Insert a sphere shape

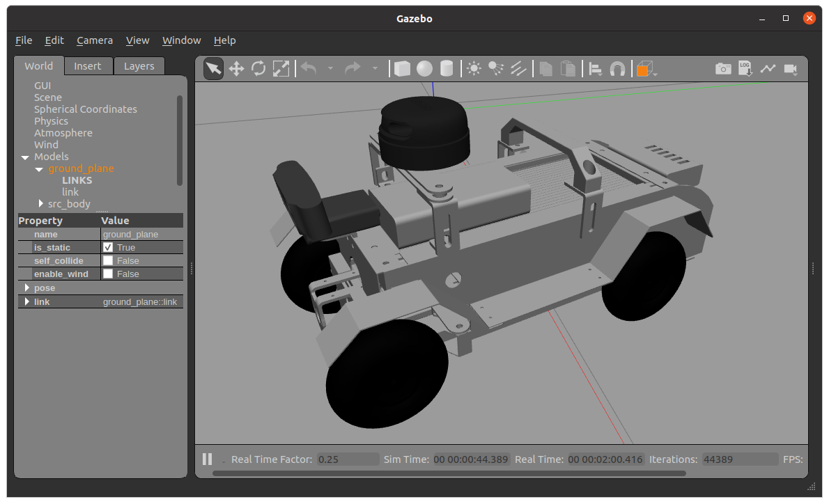[424, 68]
